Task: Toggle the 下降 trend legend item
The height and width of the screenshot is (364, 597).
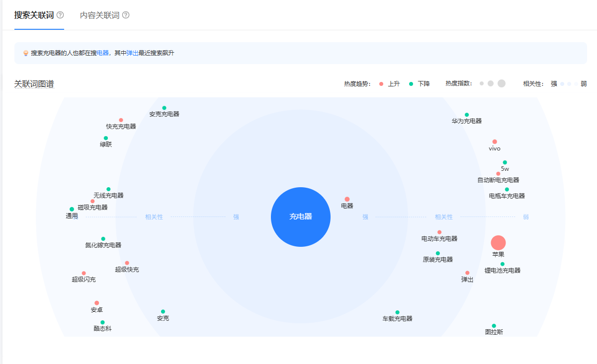Action: 419,84
